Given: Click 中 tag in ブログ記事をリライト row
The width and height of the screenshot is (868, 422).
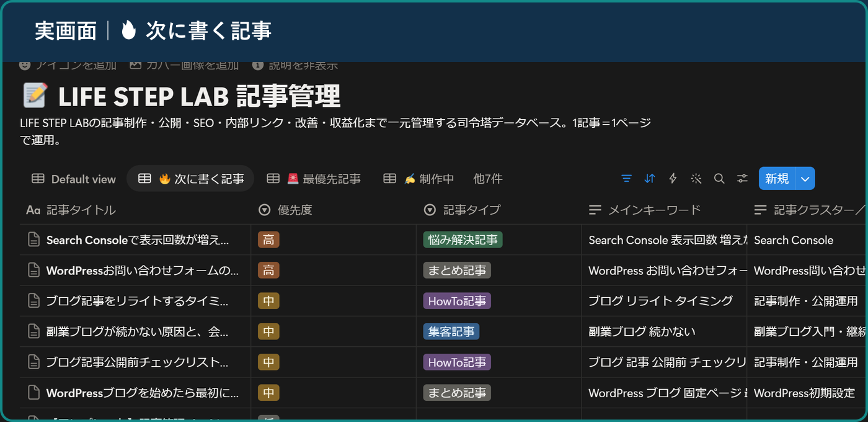Looking at the screenshot, I should pos(268,301).
